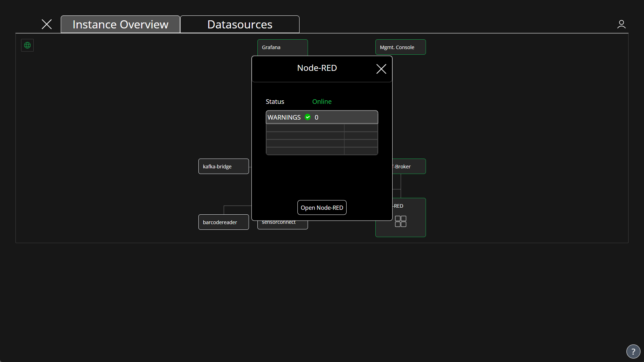The height and width of the screenshot is (362, 644).
Task: Click the help question mark icon
Action: [633, 351]
